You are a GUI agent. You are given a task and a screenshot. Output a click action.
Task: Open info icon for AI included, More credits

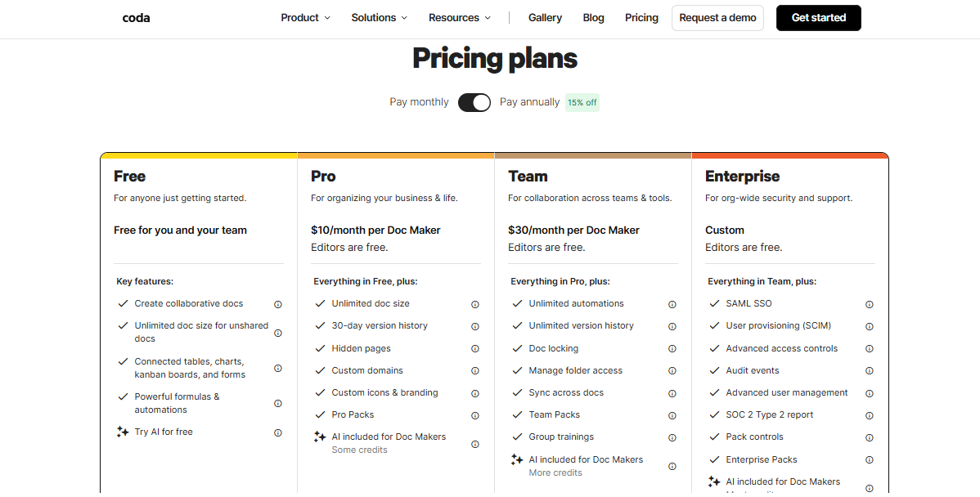tap(672, 467)
